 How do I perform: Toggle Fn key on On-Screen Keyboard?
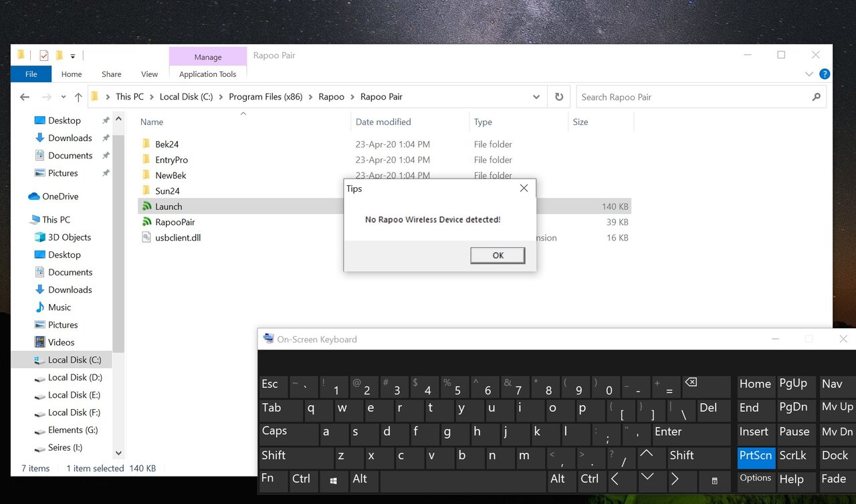point(274,481)
